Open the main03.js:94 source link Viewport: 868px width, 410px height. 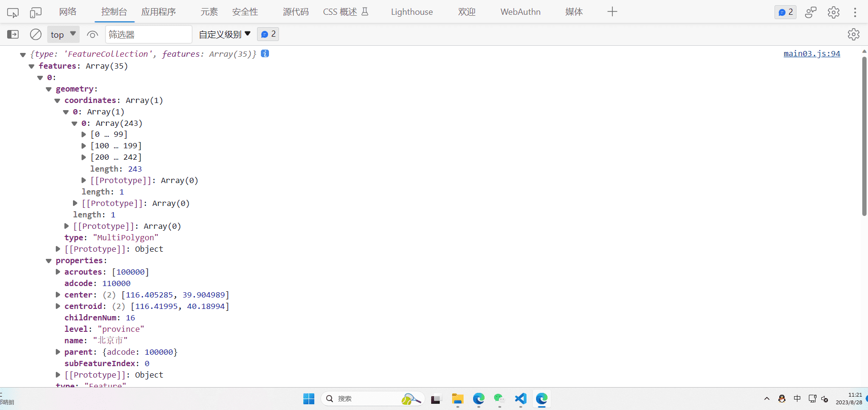pos(812,54)
